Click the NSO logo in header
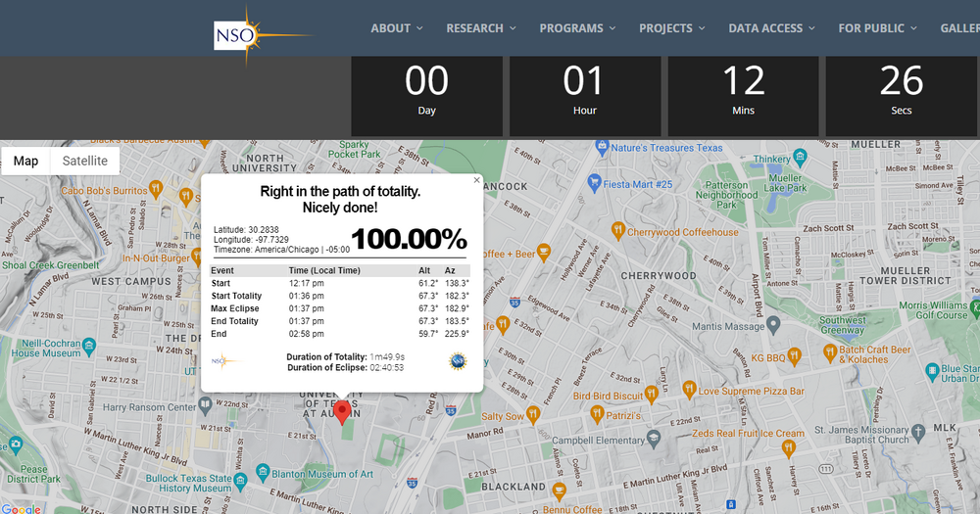Viewport: 980px width, 514px height. (236, 36)
